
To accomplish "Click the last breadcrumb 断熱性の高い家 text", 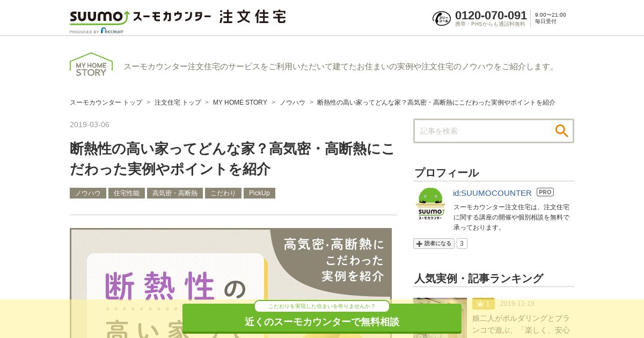I will point(436,102).
